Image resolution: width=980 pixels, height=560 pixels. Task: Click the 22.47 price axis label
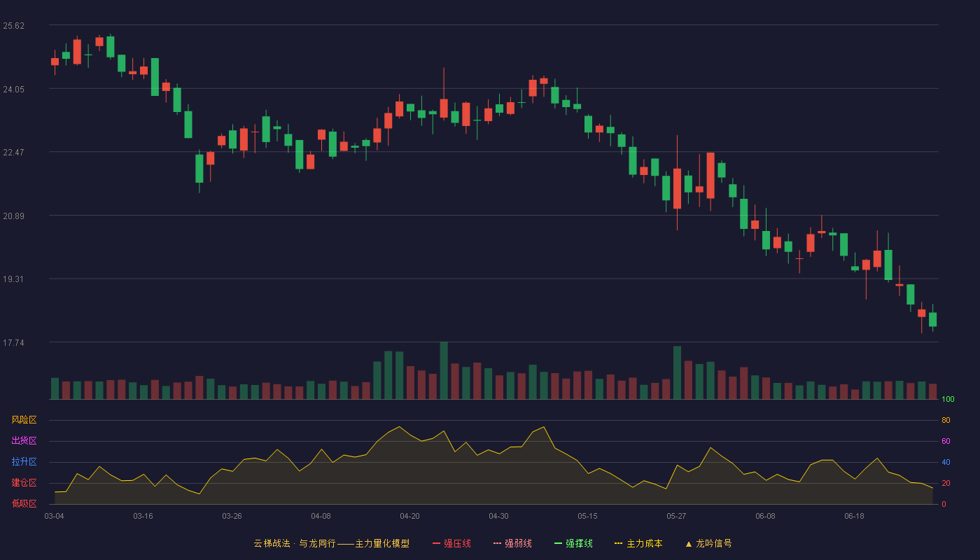pos(13,153)
